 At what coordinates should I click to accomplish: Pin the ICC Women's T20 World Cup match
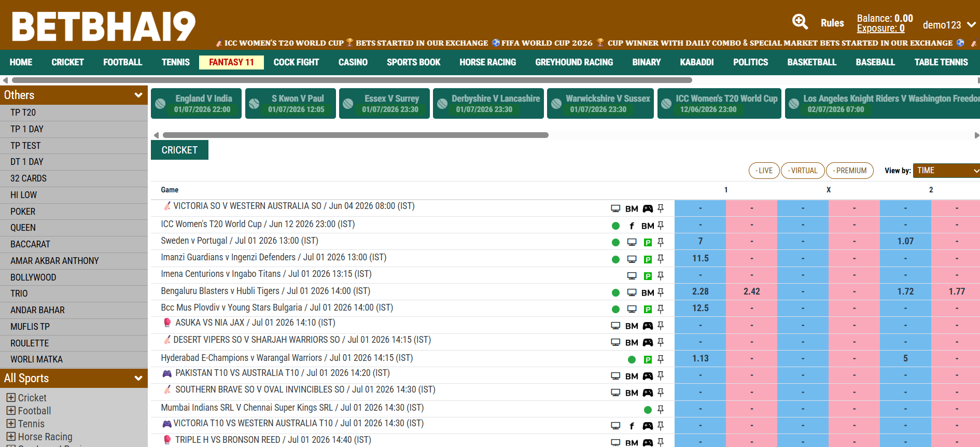[x=661, y=226]
